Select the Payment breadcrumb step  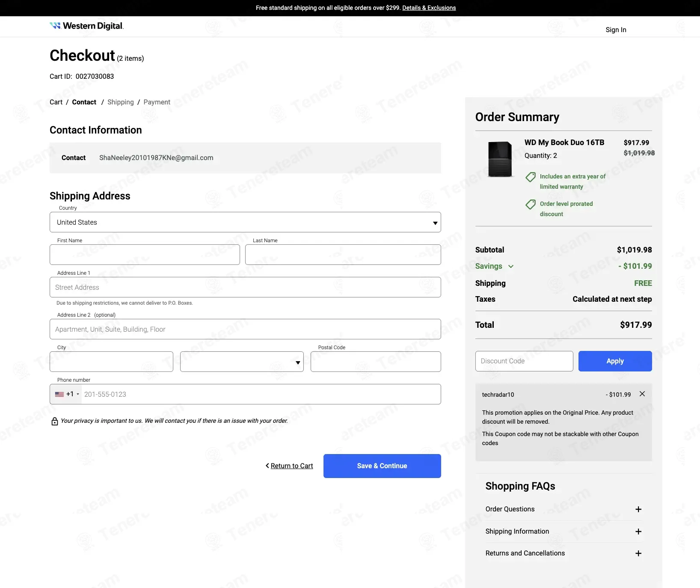coord(157,102)
